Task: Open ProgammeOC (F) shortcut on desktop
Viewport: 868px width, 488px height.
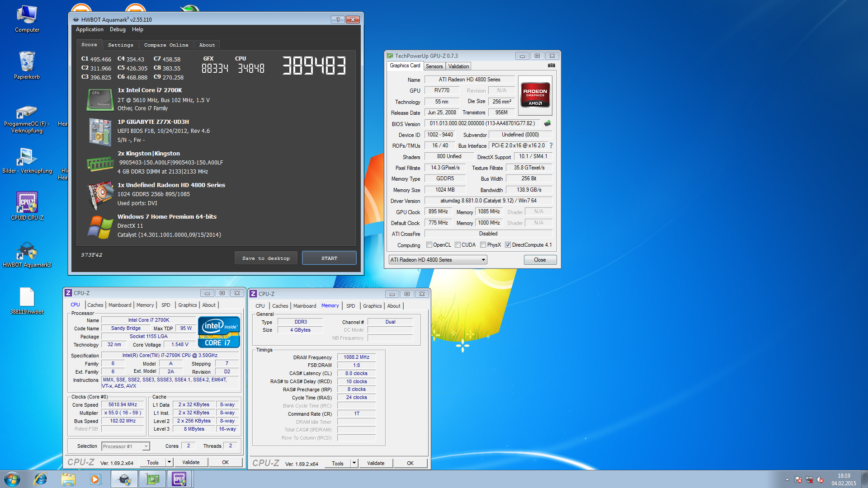Action: pyautogui.click(x=27, y=120)
